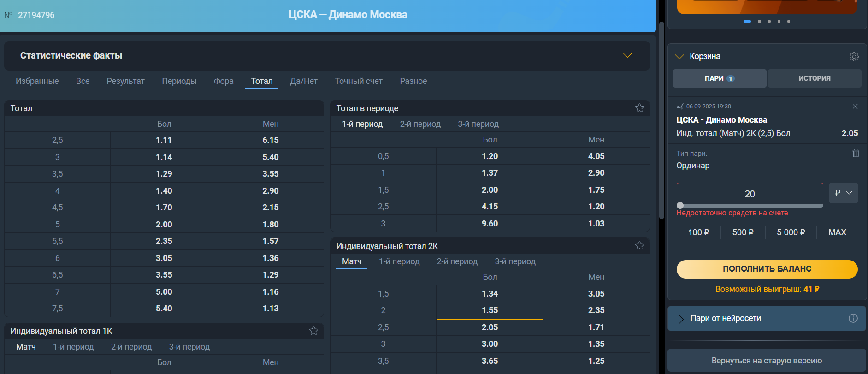This screenshot has height=374, width=868.
Task: Pick 1-й период total 3 Бол odds 9.60
Action: (x=490, y=224)
